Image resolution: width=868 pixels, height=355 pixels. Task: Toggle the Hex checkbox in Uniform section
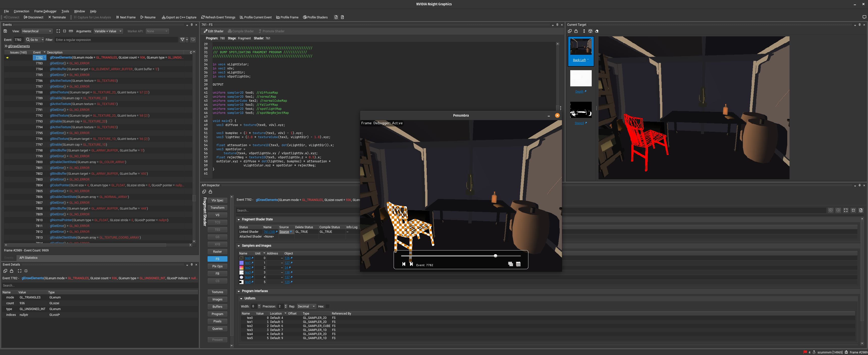click(328, 307)
